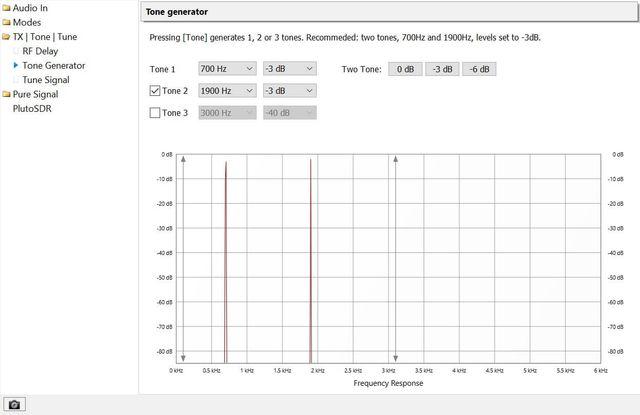Click the Tone 1 label
640x415 pixels.
tap(162, 69)
